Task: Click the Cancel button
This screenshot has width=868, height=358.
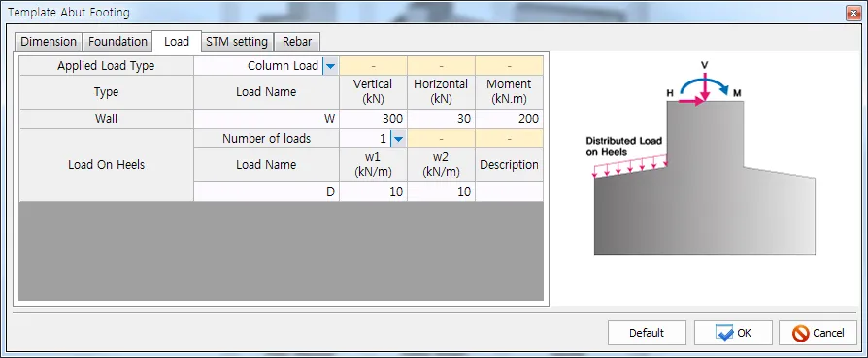Action: click(818, 333)
